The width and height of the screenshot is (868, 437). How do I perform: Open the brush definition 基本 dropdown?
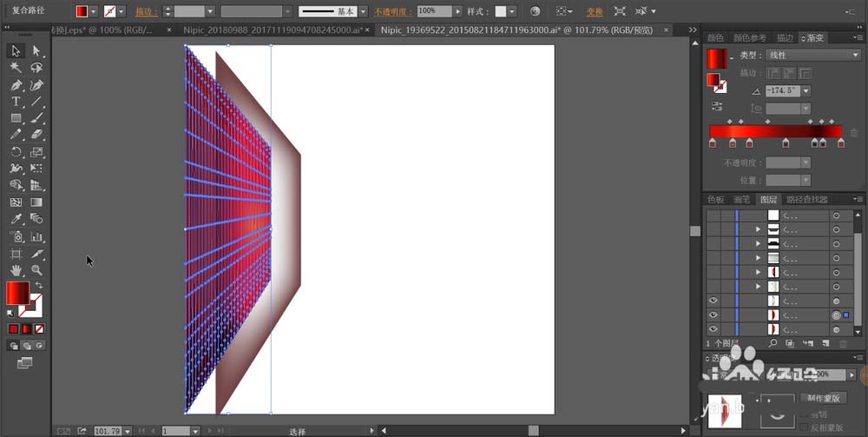363,11
